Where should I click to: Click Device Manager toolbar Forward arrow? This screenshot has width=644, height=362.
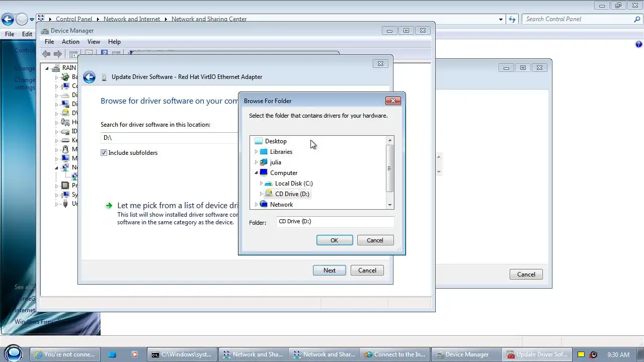pos(58,54)
